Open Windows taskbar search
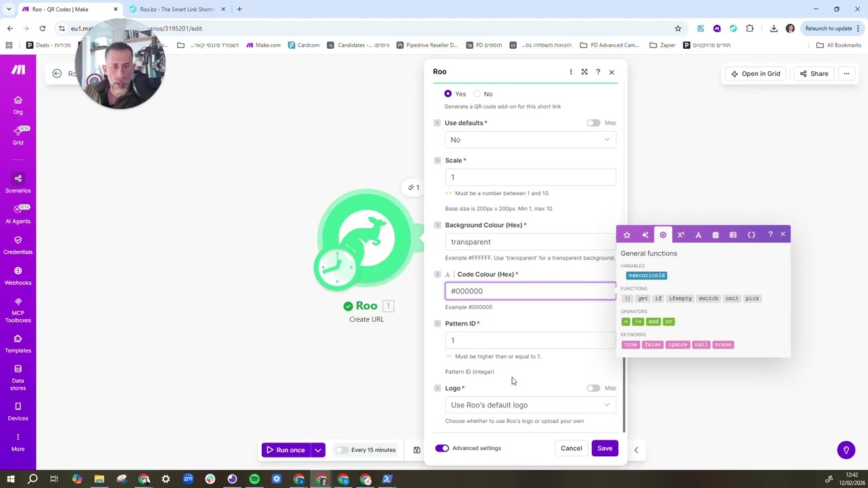 [x=33, y=479]
